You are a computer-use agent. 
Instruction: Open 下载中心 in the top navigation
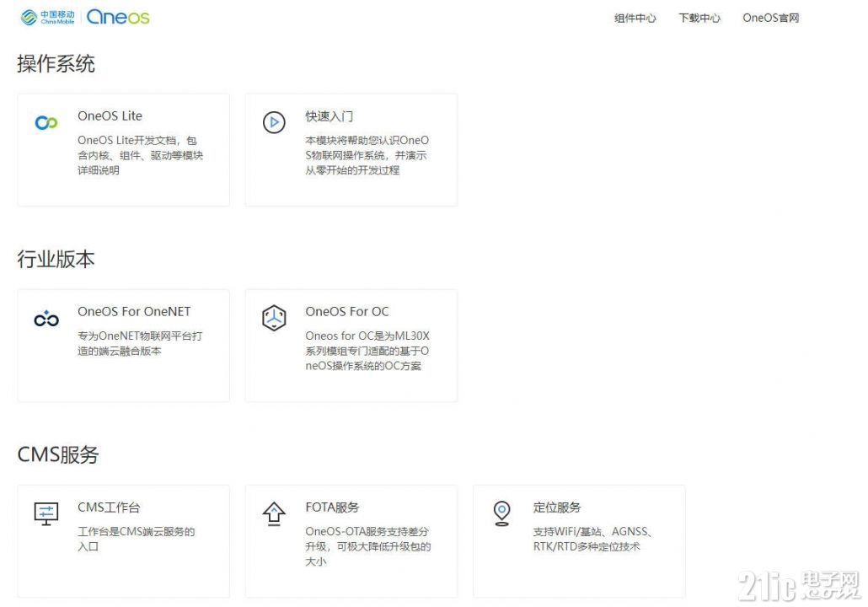click(699, 19)
